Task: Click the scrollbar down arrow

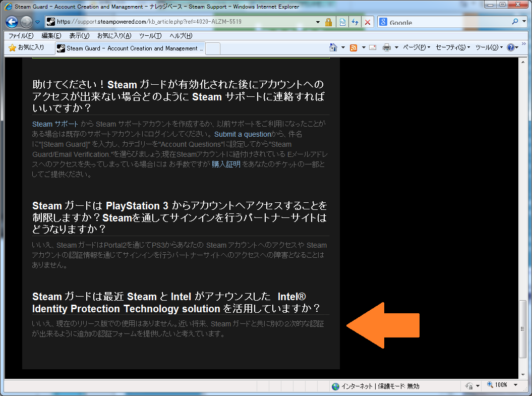Action: pos(523,375)
